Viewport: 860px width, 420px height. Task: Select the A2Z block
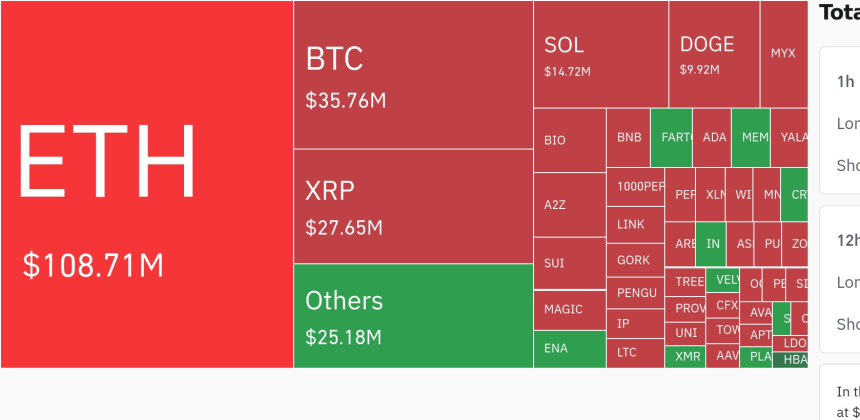pos(569,205)
